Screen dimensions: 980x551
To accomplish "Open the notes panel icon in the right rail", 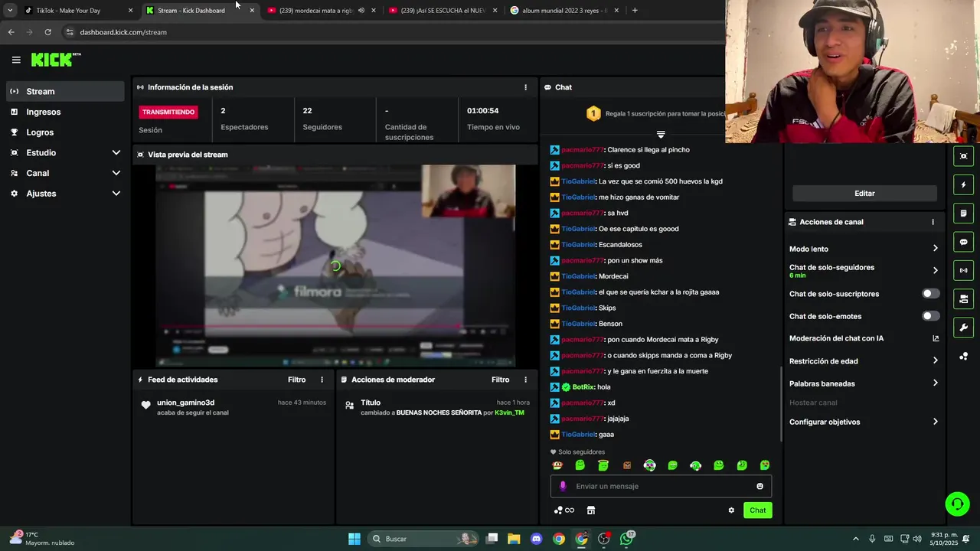I will click(963, 214).
